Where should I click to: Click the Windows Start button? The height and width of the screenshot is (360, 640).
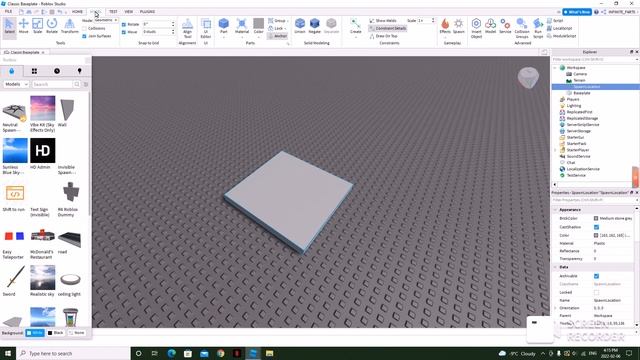coord(8,353)
